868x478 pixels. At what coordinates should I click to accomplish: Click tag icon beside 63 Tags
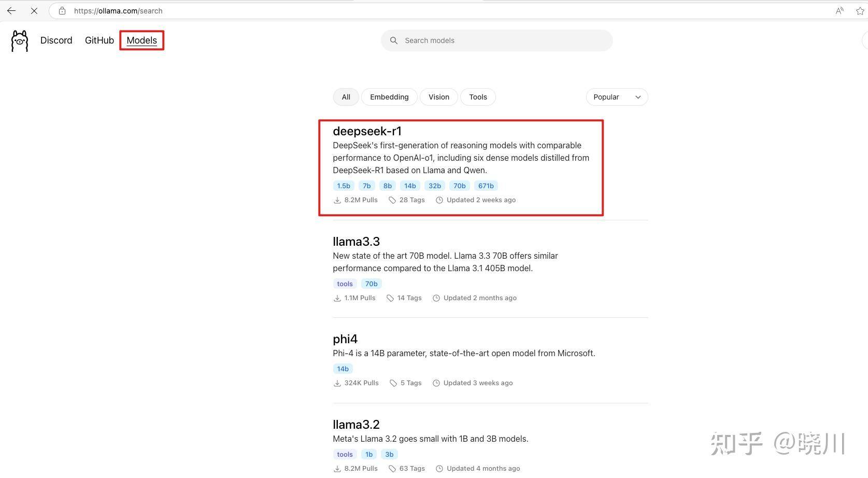(392, 469)
